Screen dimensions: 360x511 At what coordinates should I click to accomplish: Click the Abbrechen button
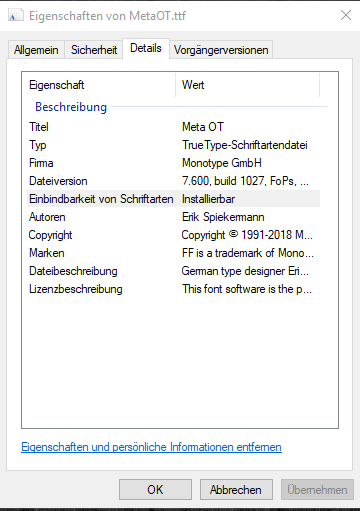(236, 490)
